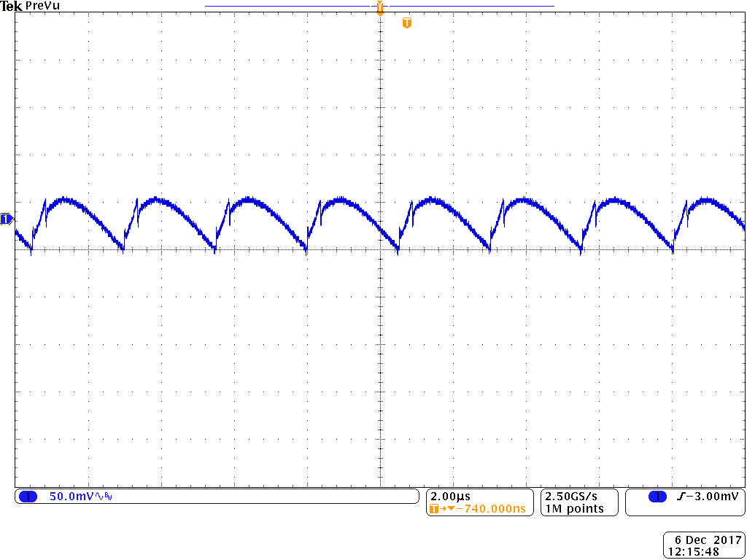Viewport: 747px width, 560px height.
Task: Click the orange T trigger level indicator
Action: (x=406, y=22)
